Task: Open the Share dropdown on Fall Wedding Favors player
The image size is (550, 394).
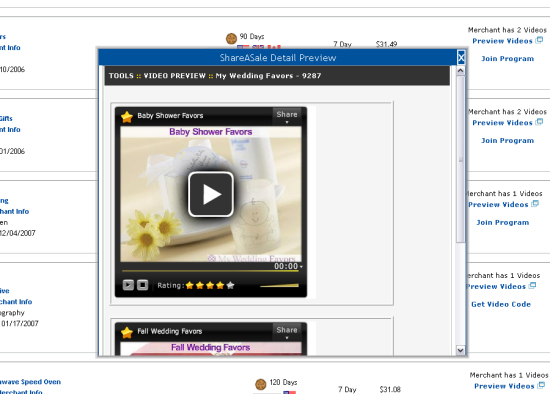Action: coord(287,332)
